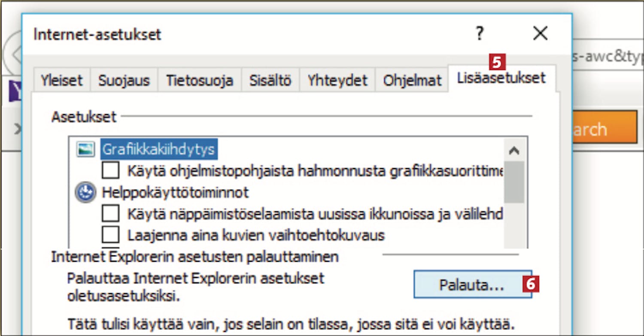Click the Helppokäyttötoiminnot accessibility icon
The width and height of the screenshot is (644, 336).
pos(85,193)
